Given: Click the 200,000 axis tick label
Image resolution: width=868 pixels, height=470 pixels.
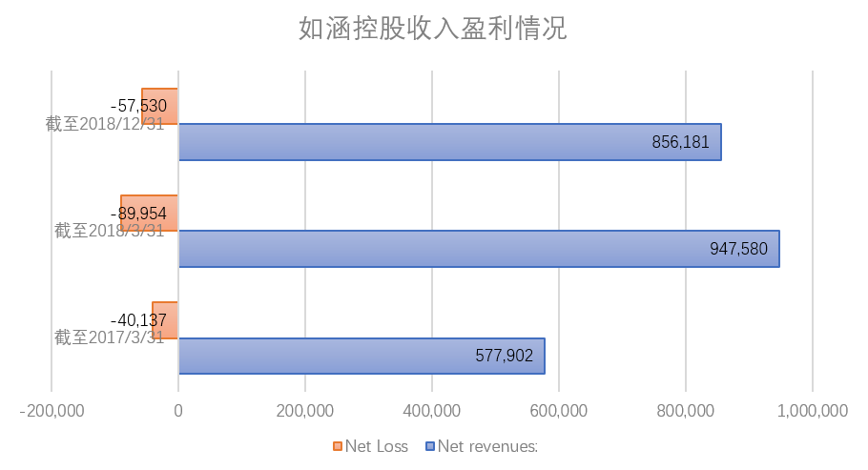Looking at the screenshot, I should 305,411.
